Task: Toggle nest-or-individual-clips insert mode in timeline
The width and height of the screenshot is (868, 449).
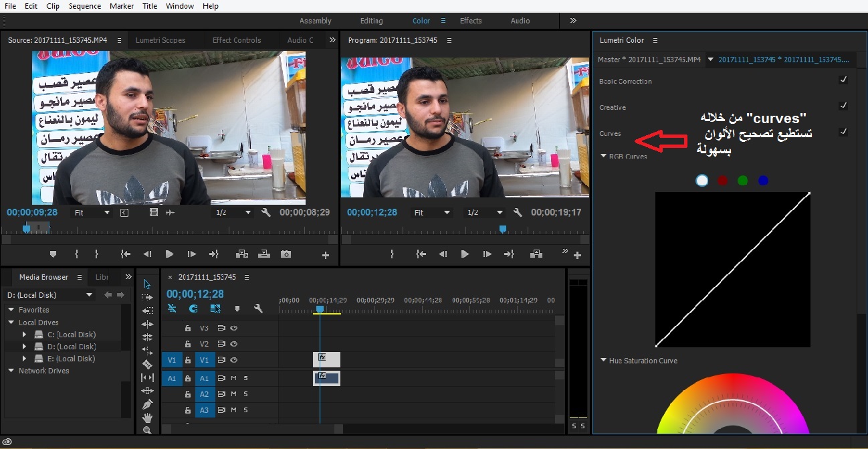Action: [x=172, y=308]
